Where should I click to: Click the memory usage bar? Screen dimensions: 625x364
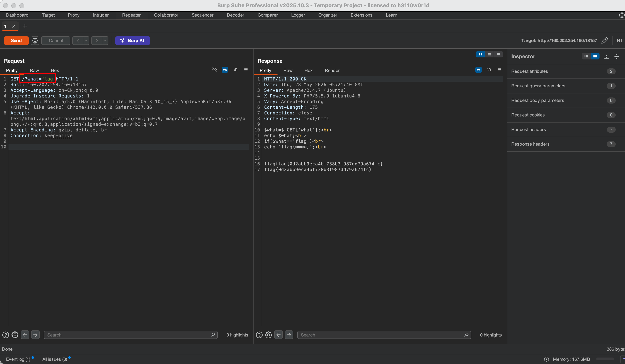pyautogui.click(x=605, y=359)
